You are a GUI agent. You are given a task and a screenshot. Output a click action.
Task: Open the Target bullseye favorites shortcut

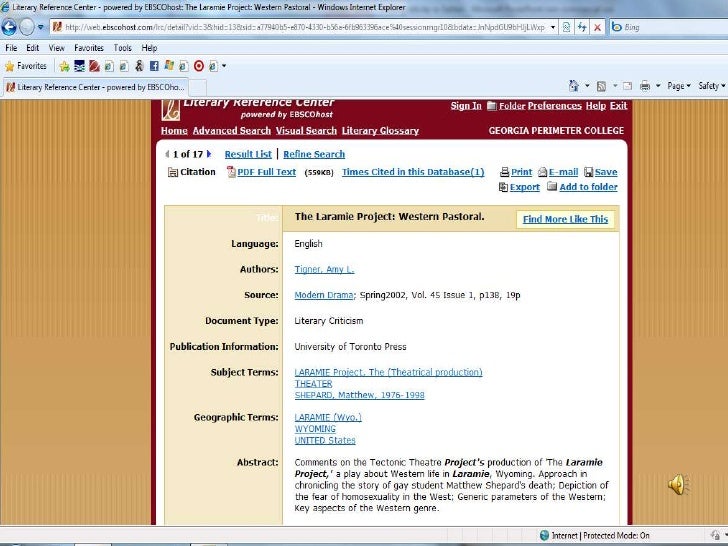point(199,66)
